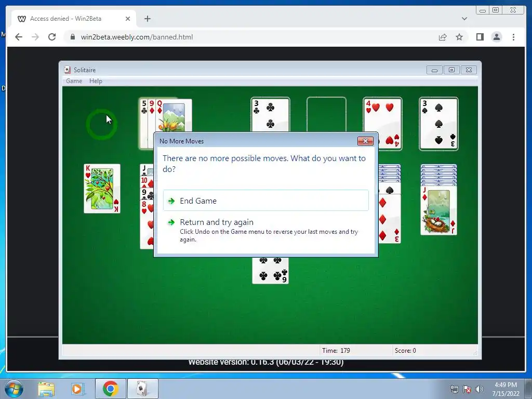Choose Return and try again option
The image size is (532, 399).
[265, 231]
